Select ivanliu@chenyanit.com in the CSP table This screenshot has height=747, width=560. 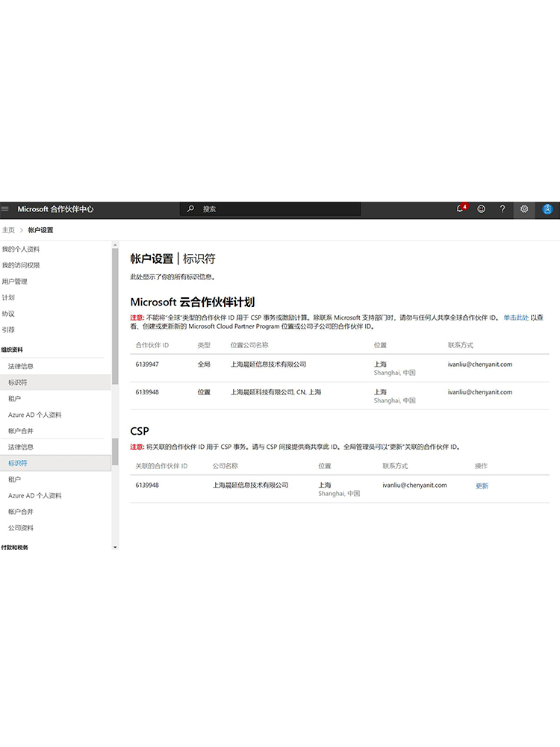[x=414, y=485]
